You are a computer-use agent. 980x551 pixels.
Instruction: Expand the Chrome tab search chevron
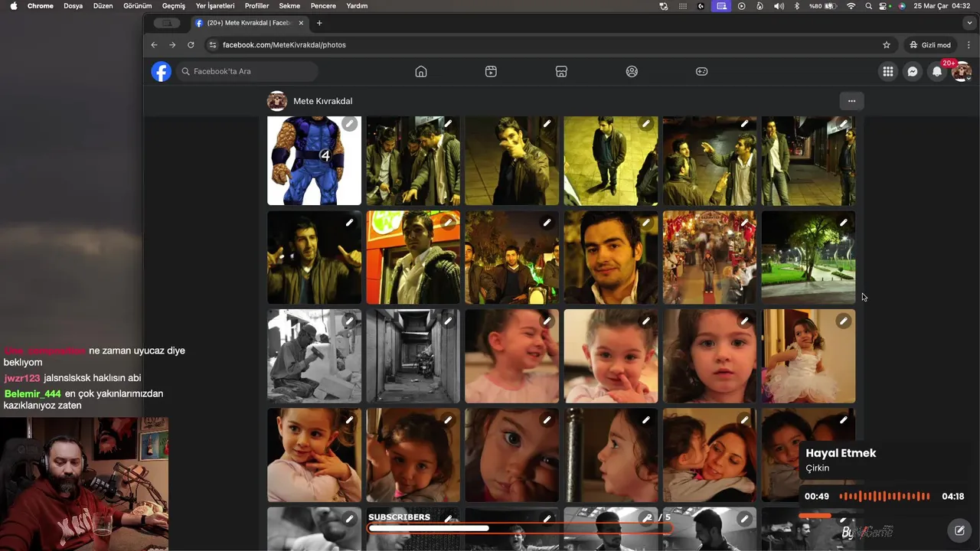[x=969, y=23]
